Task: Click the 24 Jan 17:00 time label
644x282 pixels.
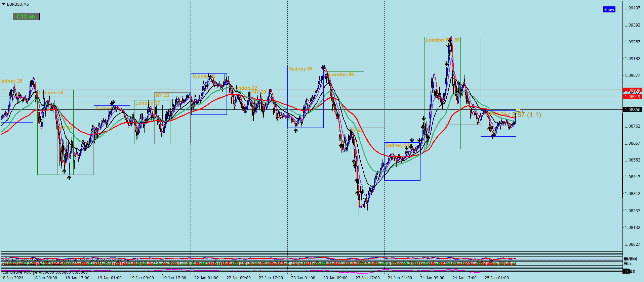Action: [x=464, y=278]
